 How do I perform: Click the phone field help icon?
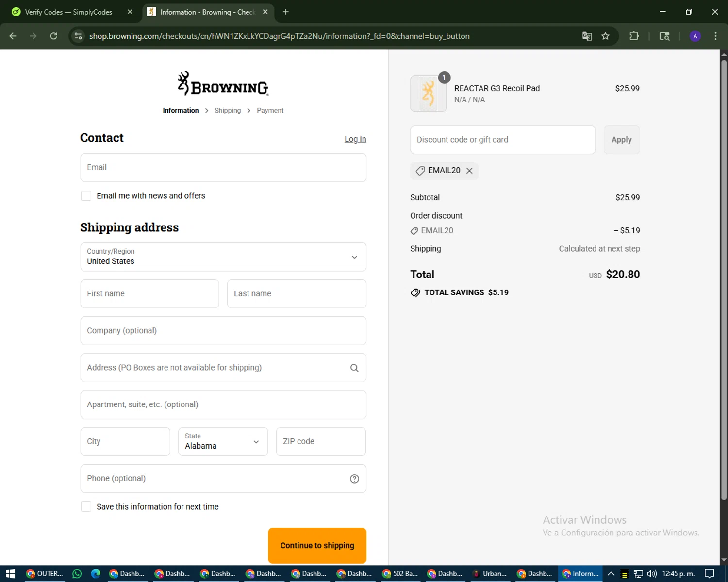[354, 479]
